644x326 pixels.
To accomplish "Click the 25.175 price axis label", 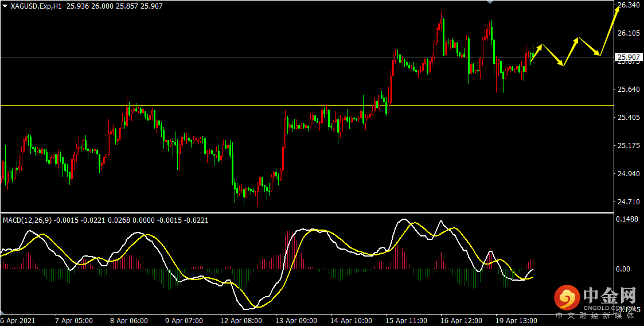I will 629,146.
